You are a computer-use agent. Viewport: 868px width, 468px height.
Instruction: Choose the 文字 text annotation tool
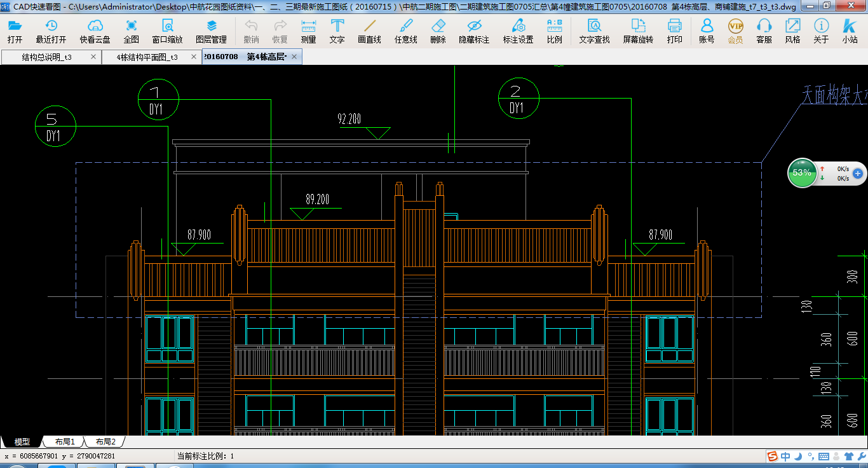(x=337, y=31)
